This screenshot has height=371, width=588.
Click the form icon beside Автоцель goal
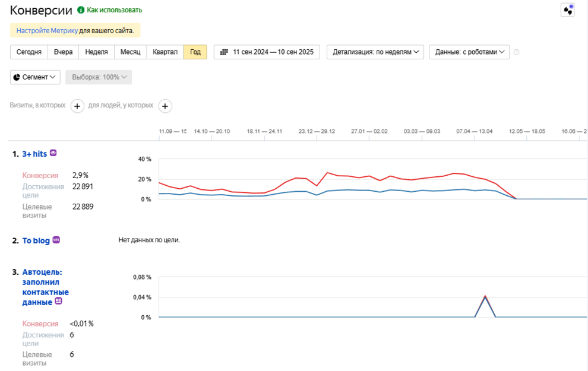58,301
